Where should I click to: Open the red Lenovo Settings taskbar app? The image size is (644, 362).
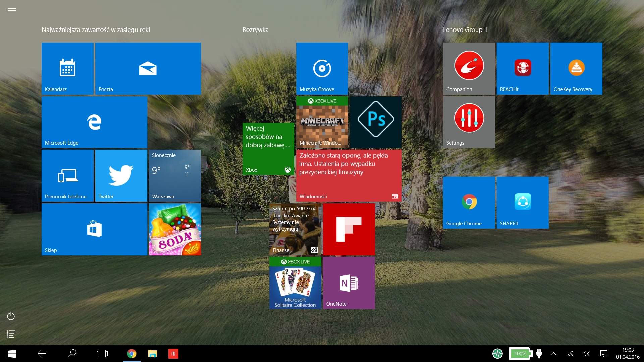pyautogui.click(x=173, y=354)
